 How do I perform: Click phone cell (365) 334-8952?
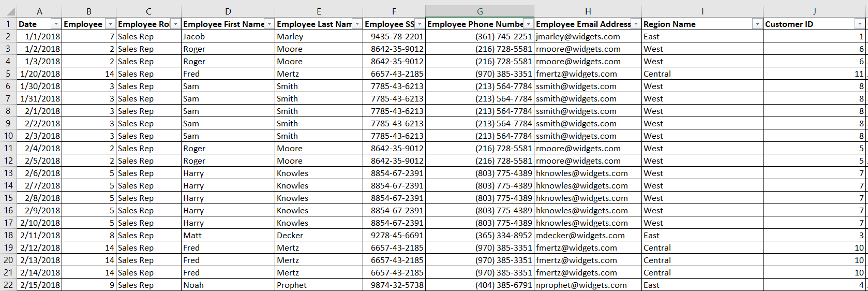pyautogui.click(x=480, y=235)
